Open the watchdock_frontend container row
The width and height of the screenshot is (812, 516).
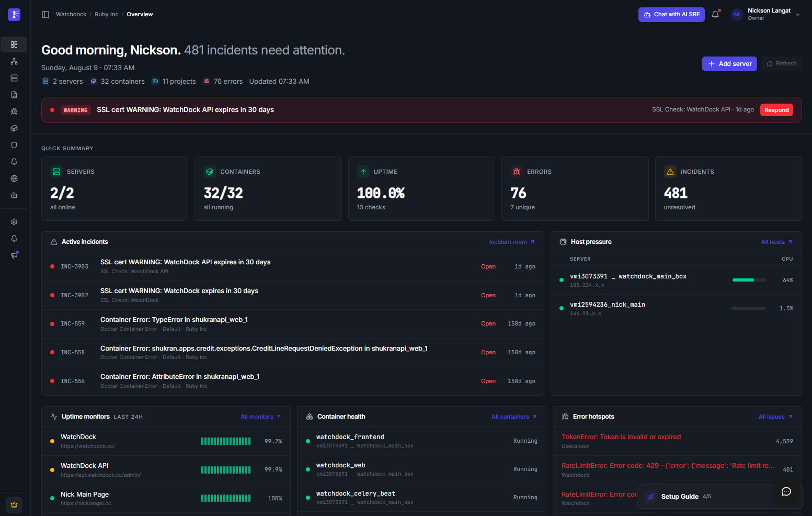coord(421,441)
